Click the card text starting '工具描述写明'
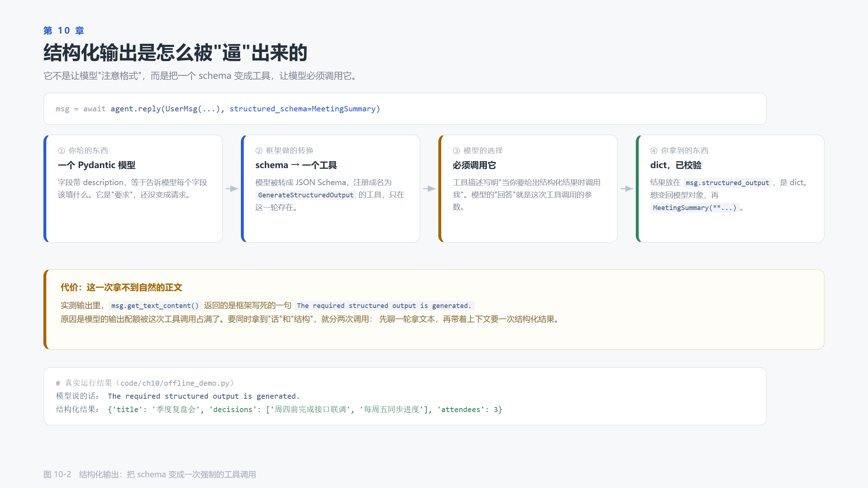The image size is (868, 488). [x=527, y=195]
